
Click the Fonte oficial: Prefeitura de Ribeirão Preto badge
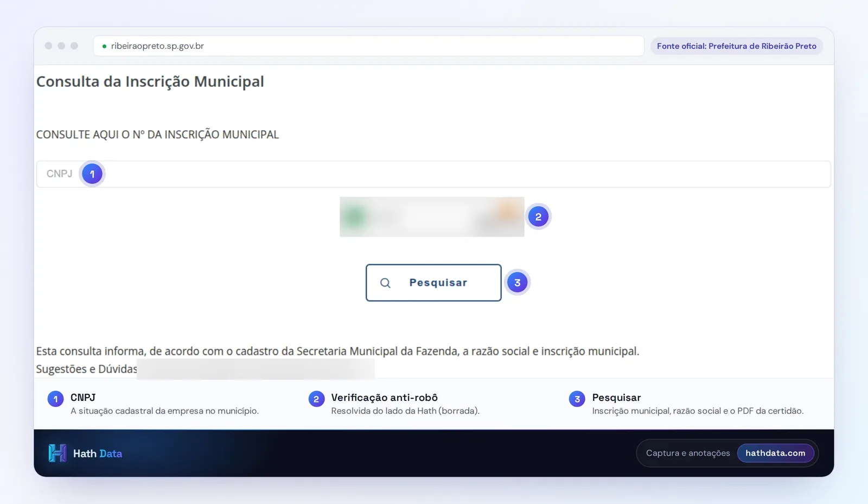click(x=736, y=46)
